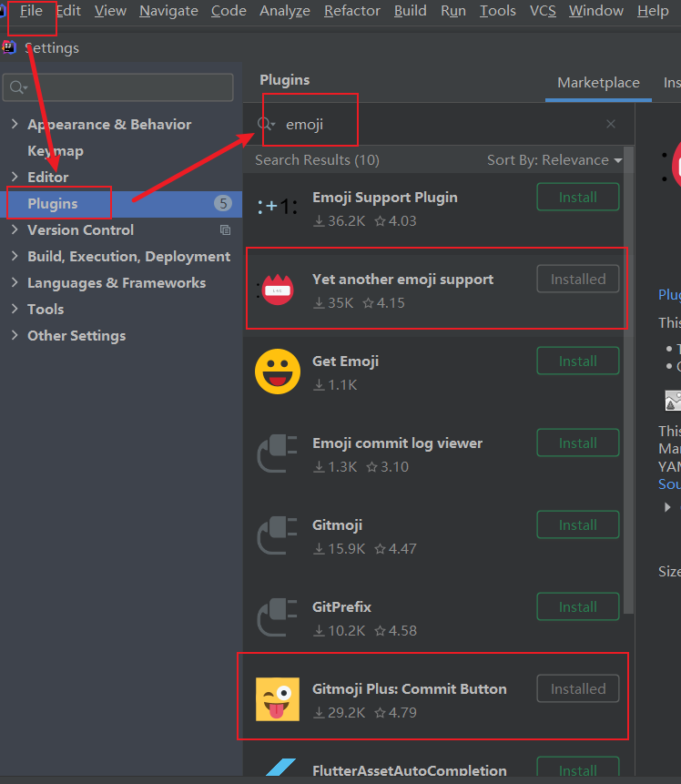Focus the settings search field
Viewport: 681px width, 784px height.
pos(118,87)
